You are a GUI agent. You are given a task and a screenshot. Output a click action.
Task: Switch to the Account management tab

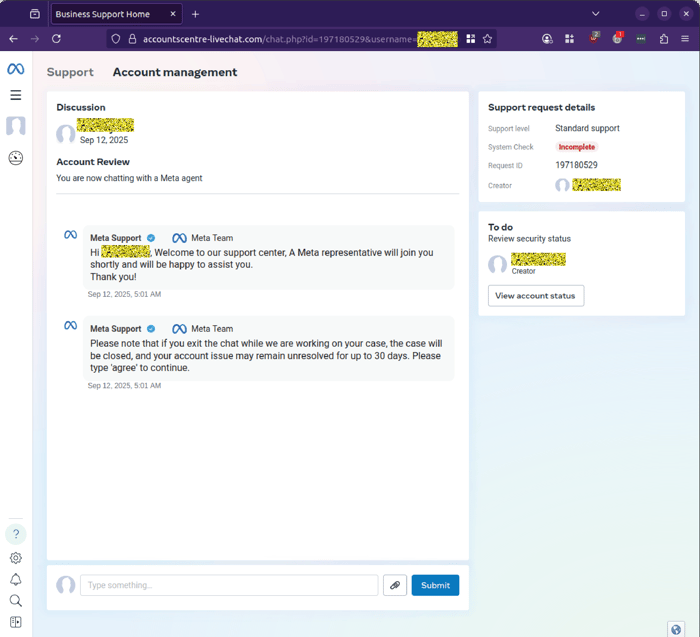175,72
